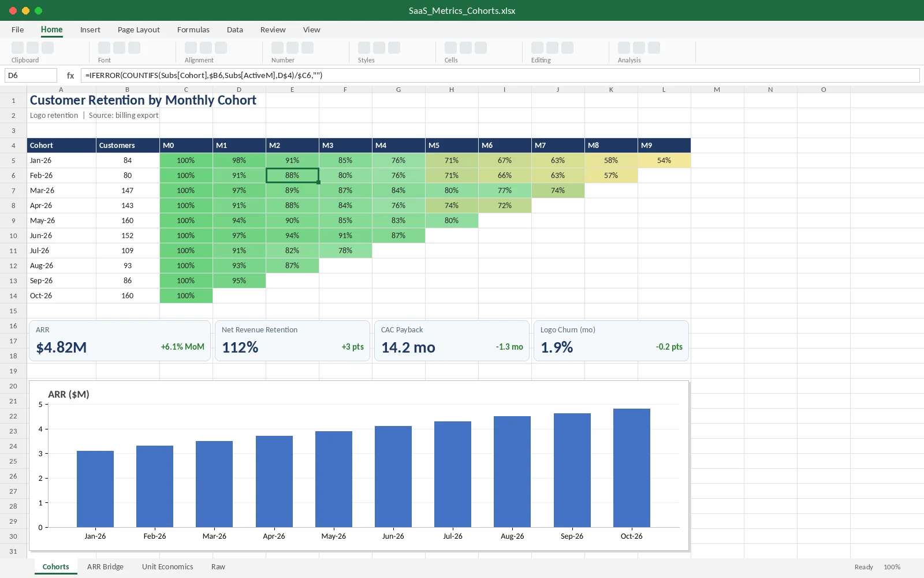Click the Customers column header cell

[128, 145]
